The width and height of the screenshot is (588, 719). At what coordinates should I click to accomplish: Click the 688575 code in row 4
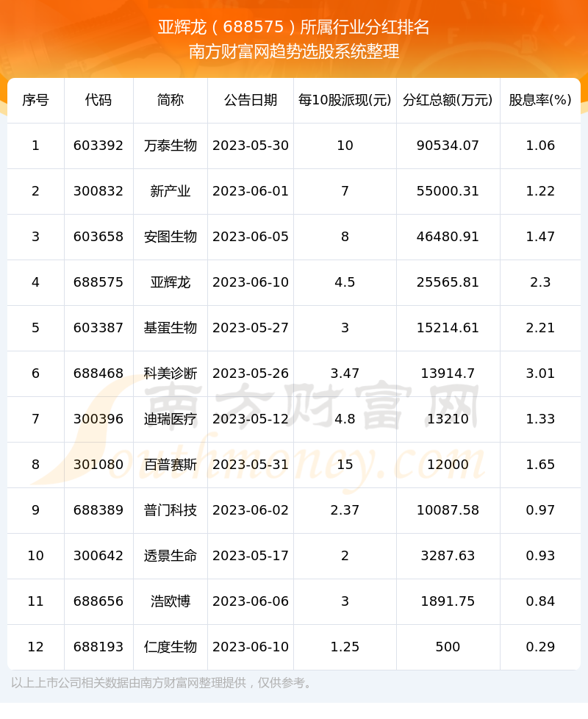[x=98, y=282]
